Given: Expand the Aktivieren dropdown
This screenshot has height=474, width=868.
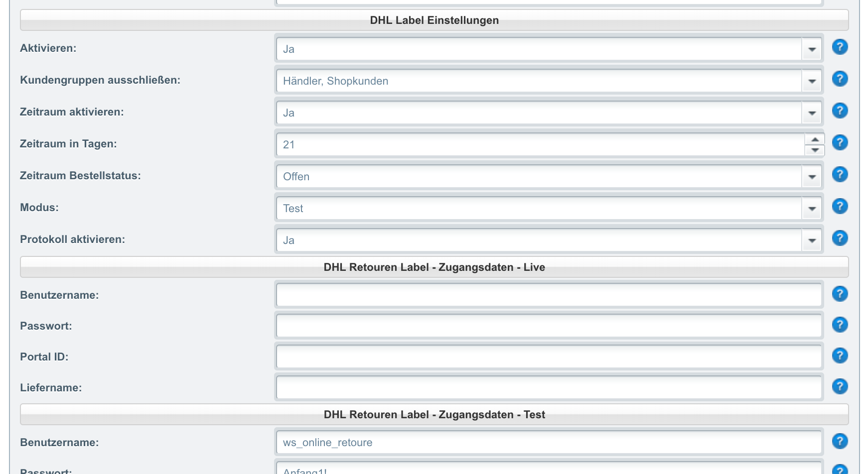Looking at the screenshot, I should pyautogui.click(x=812, y=49).
